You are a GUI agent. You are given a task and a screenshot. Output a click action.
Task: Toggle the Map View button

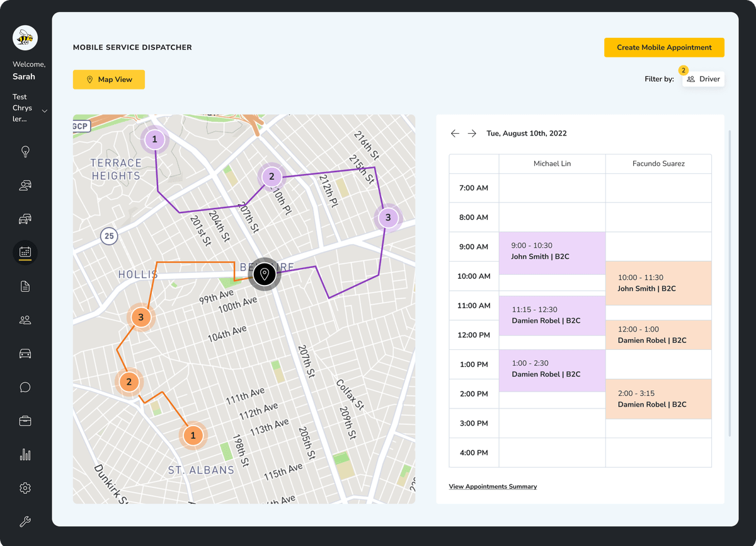108,79
